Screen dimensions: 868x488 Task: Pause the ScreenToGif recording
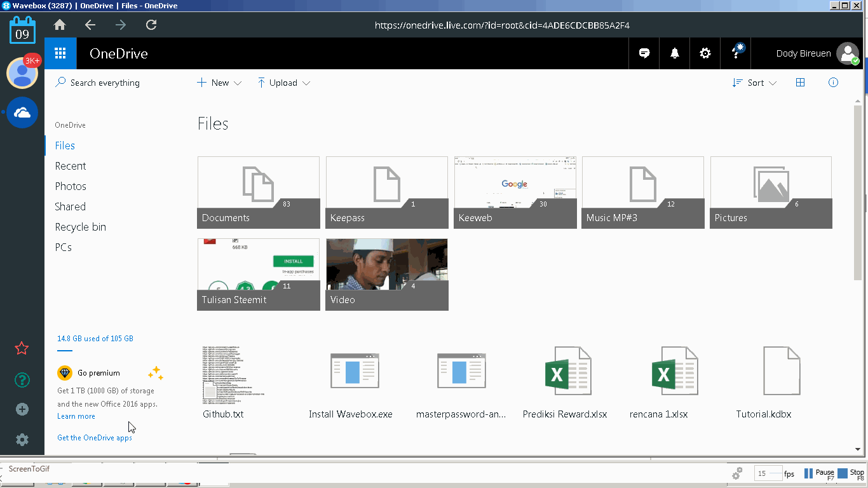click(819, 474)
